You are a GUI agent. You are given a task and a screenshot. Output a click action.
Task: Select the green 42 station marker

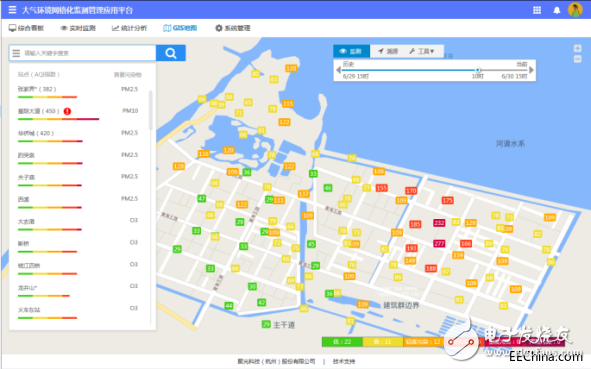[262, 302]
